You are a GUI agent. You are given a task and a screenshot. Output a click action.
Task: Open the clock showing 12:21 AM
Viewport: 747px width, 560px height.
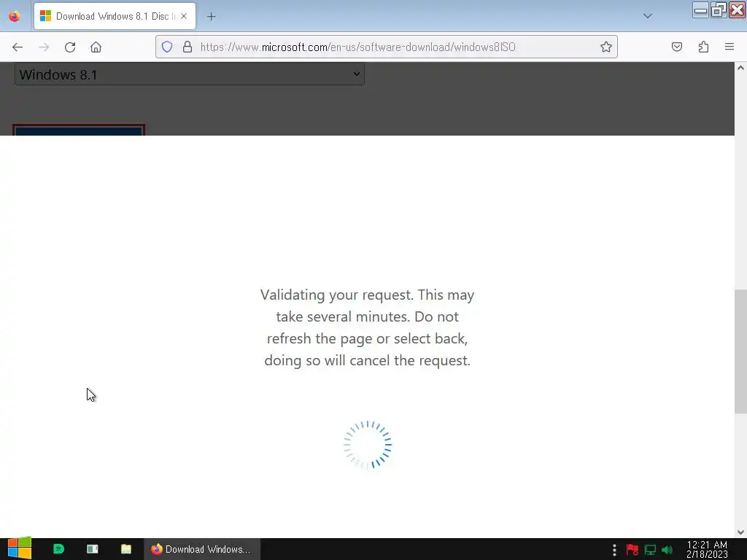pyautogui.click(x=707, y=550)
